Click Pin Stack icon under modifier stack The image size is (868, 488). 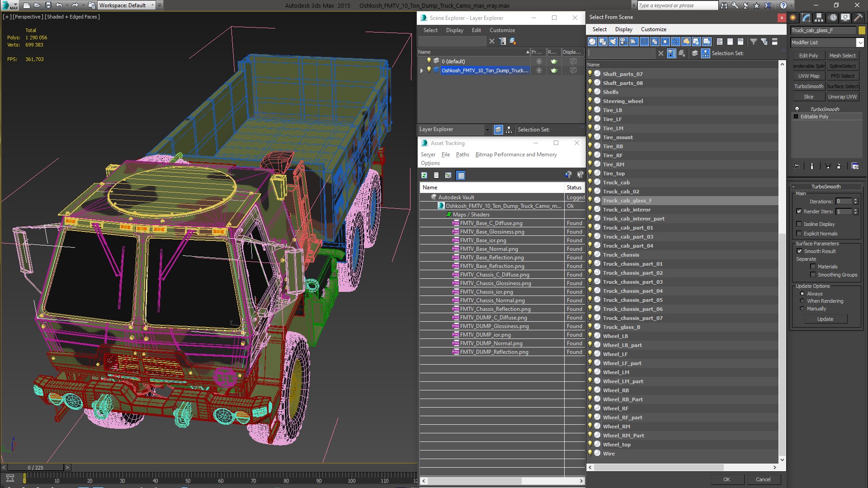(x=797, y=166)
